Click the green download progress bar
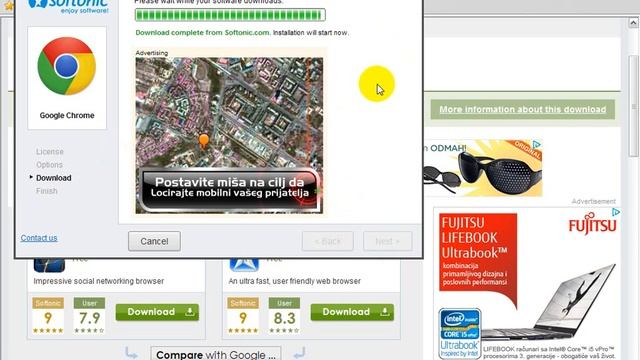 point(230,15)
